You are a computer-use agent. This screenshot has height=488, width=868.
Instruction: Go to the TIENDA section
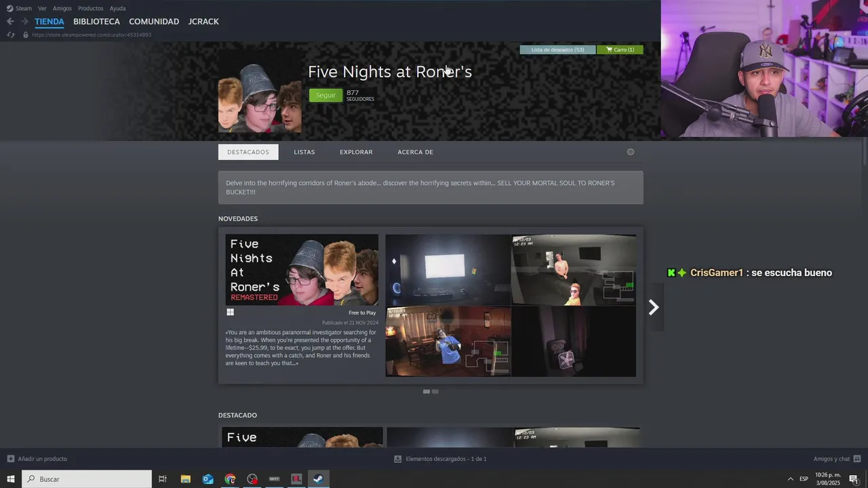point(50,22)
